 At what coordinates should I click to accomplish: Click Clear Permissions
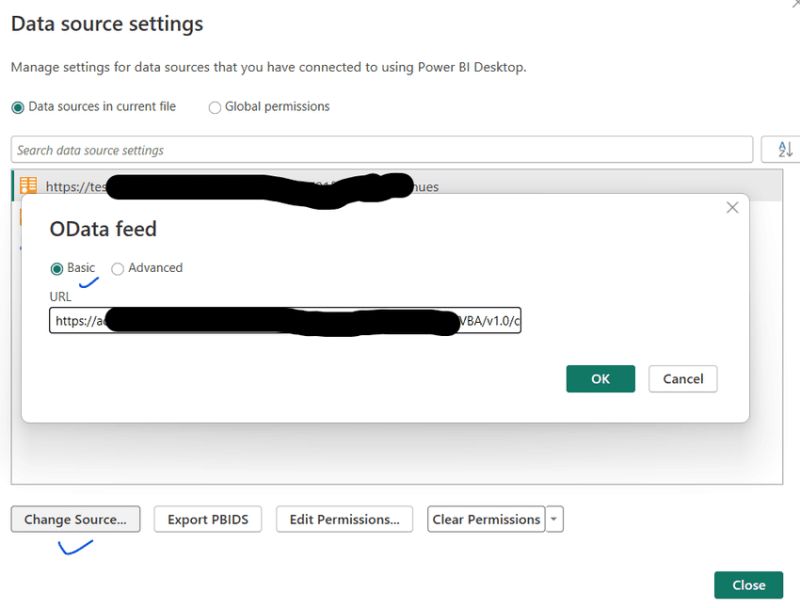[x=486, y=519]
